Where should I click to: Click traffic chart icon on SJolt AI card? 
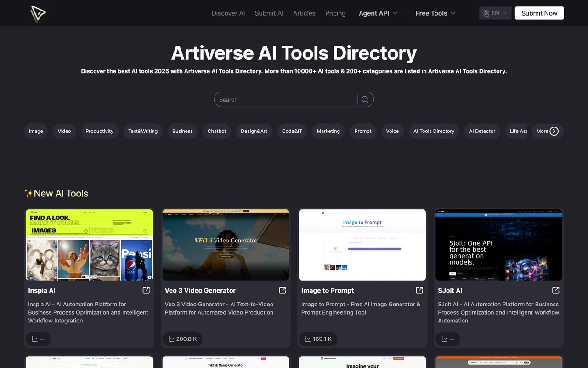445,339
